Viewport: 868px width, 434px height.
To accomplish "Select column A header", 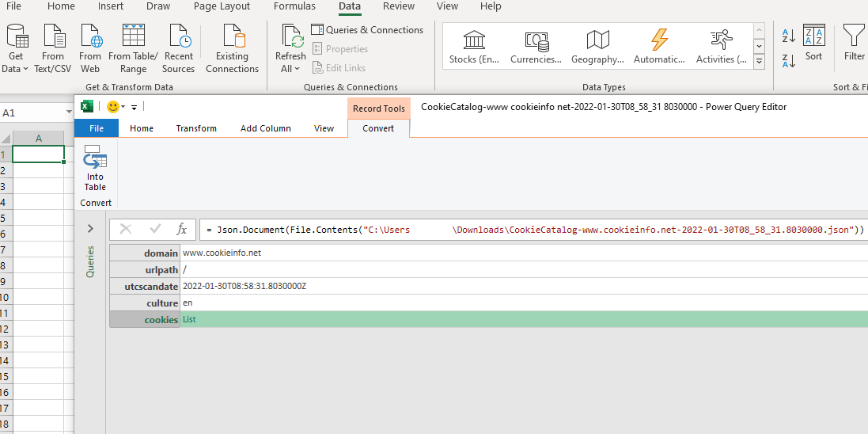I will pyautogui.click(x=38, y=138).
